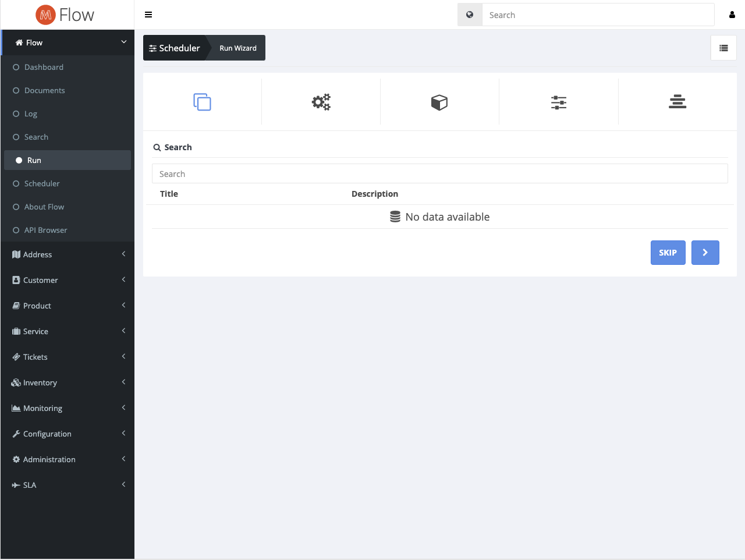The image size is (745, 560).
Task: Click the Scheduler breadcrumb link
Action: (175, 48)
